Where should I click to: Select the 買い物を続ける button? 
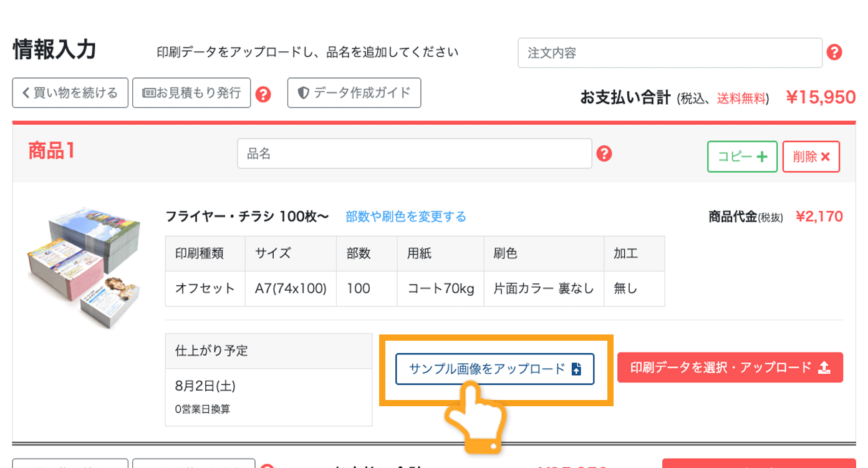69,92
